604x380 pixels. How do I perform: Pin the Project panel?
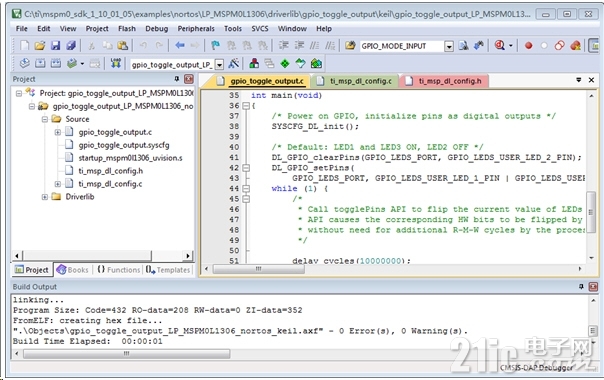coord(177,79)
